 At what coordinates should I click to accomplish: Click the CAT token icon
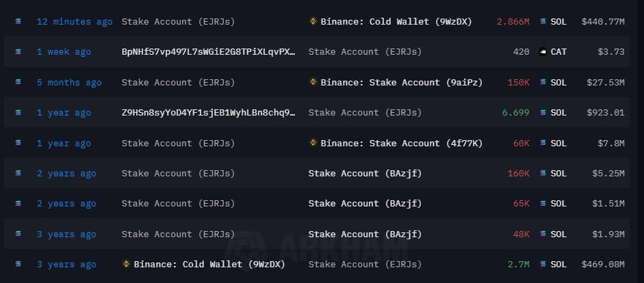[543, 52]
